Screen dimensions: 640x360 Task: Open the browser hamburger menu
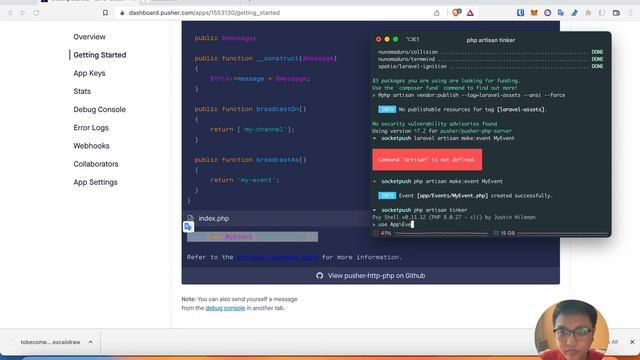point(631,13)
